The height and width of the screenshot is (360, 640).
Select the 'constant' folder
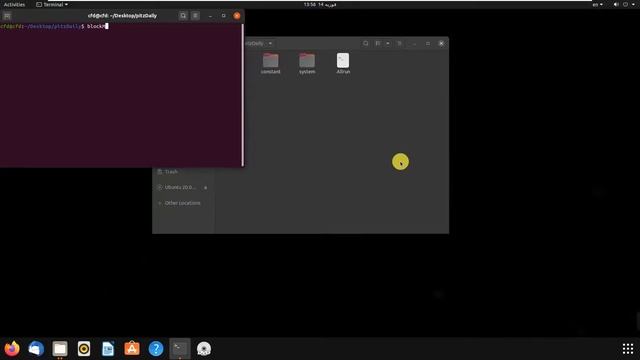click(x=271, y=64)
